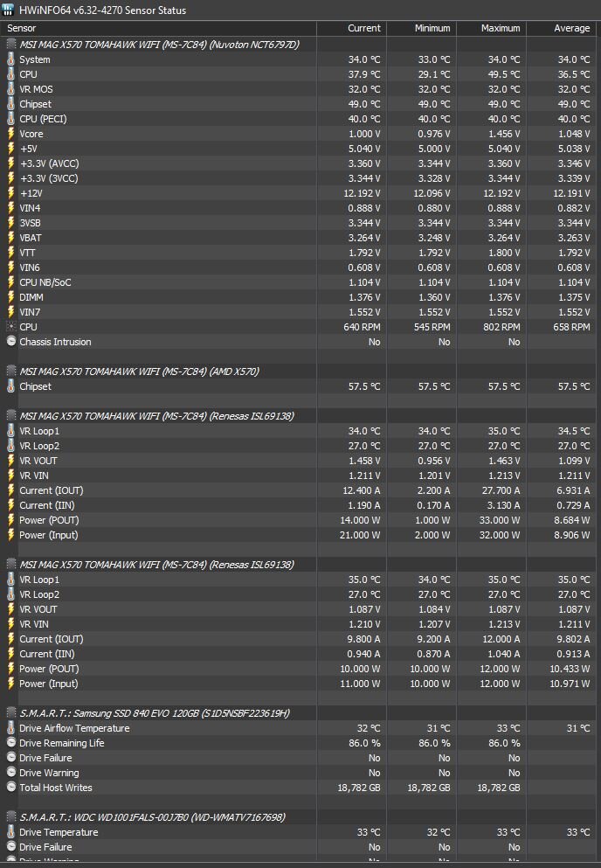
Task: Click the lightning bolt icon beside +5V
Action: tap(10, 149)
